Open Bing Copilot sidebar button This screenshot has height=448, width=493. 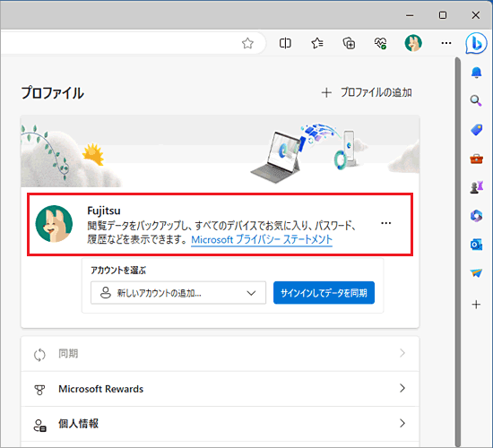point(476,43)
